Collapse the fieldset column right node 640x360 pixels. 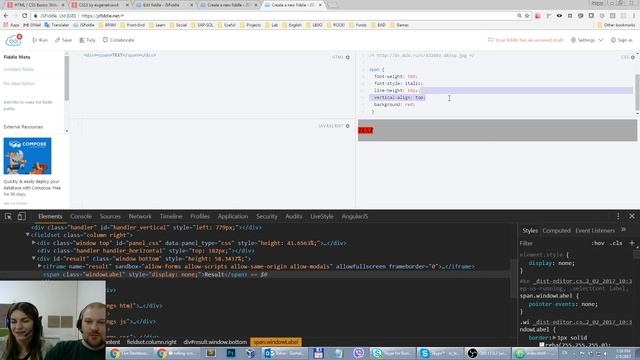(27, 235)
